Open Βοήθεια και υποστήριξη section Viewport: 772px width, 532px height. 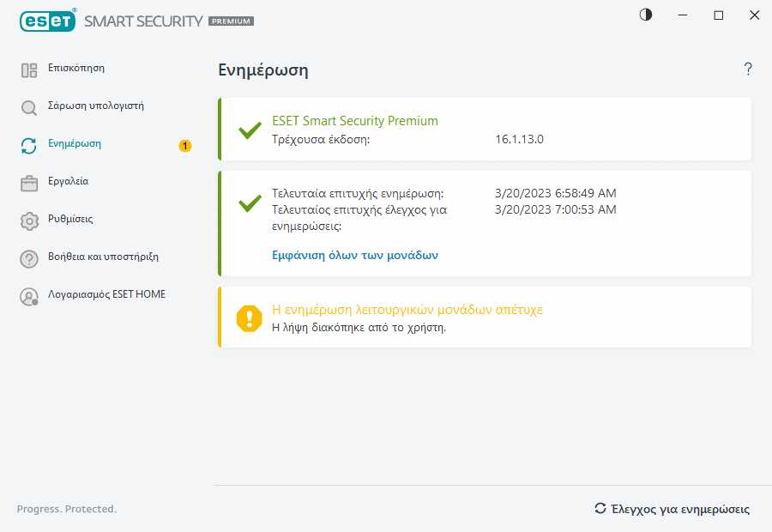103,257
